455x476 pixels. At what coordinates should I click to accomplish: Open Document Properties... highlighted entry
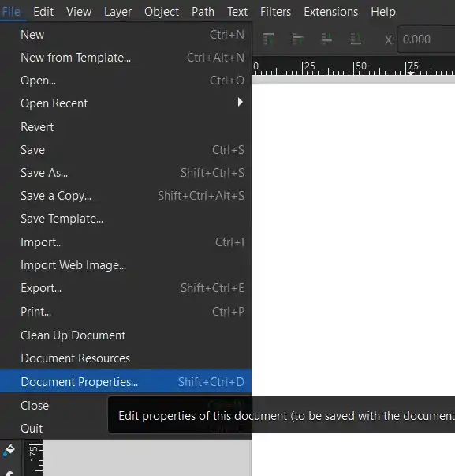pyautogui.click(x=126, y=381)
